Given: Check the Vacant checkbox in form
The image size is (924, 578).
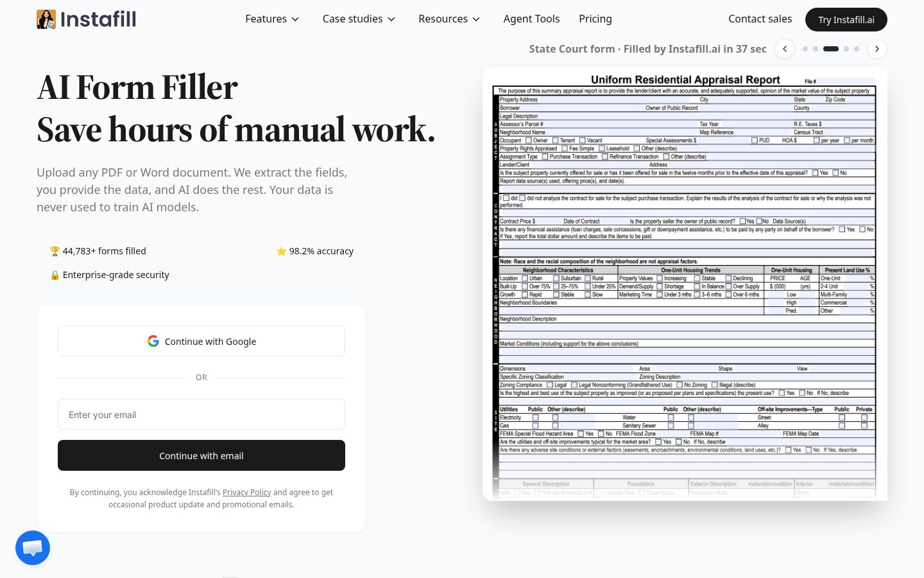Looking at the screenshot, I should coord(583,140).
